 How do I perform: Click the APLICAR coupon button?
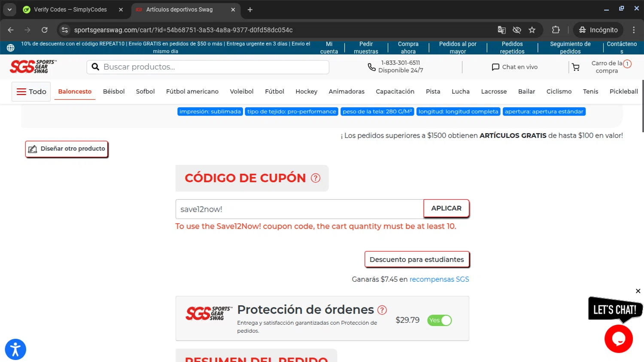[446, 208]
